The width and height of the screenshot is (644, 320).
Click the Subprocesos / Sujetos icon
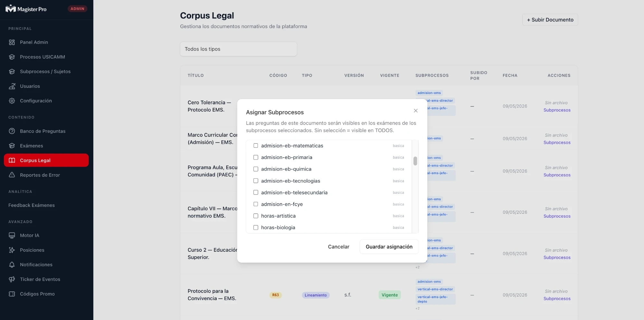click(12, 71)
